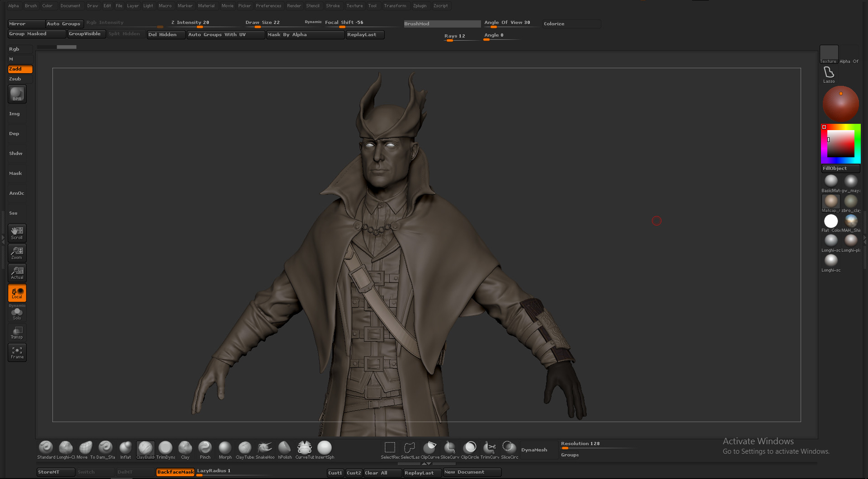Click the Auto Groups button

click(64, 24)
